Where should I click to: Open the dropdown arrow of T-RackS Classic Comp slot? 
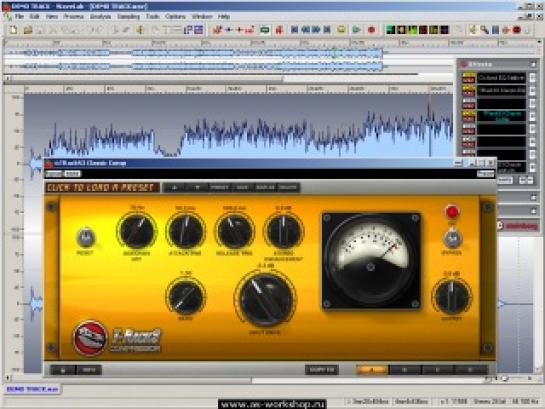(x=532, y=116)
